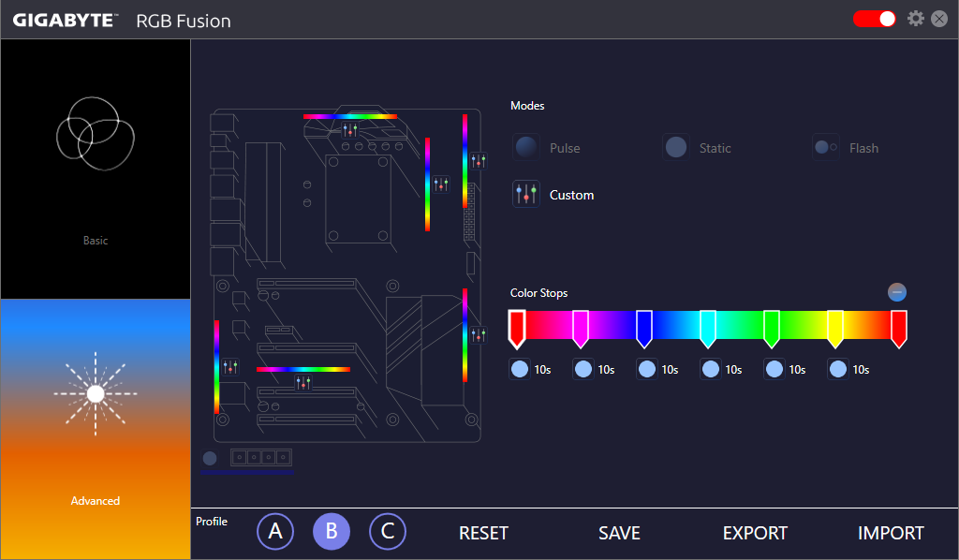This screenshot has height=560, width=959.
Task: Open sliders icon on left edge LED strip
Action: [x=230, y=366]
